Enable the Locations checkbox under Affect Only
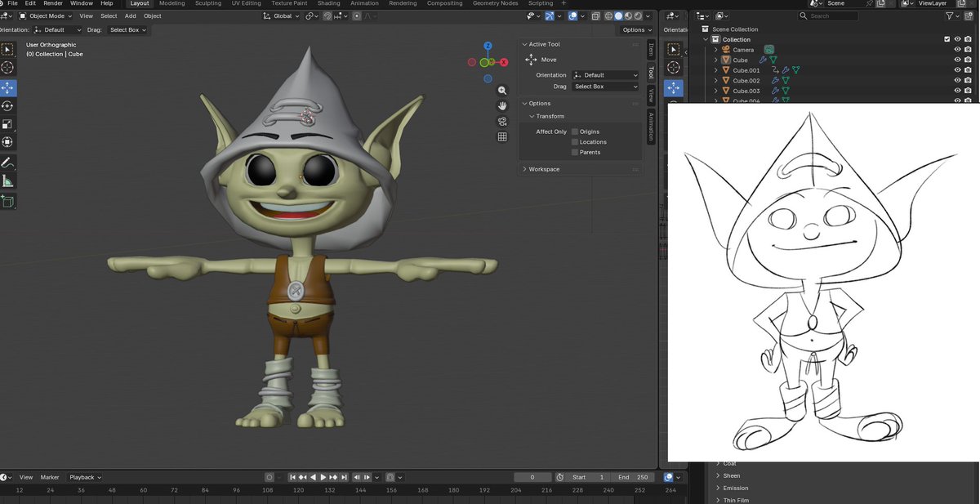The image size is (980, 504). pos(575,142)
